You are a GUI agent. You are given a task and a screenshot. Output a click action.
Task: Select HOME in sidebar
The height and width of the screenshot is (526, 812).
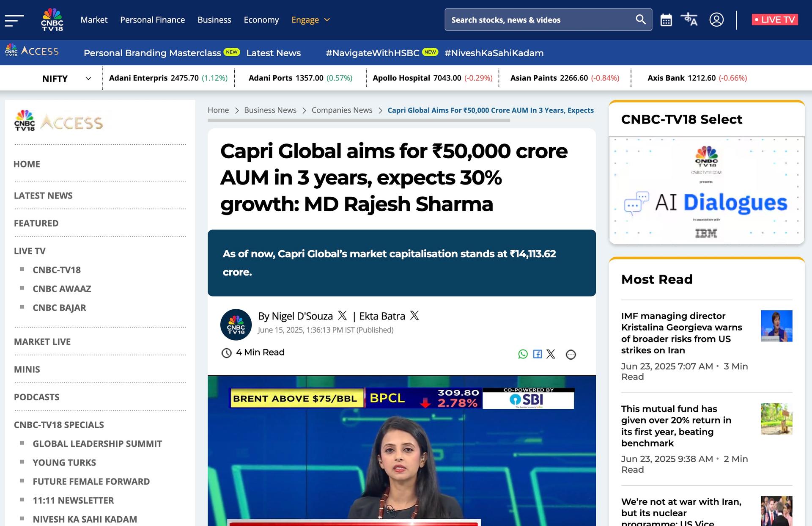(27, 164)
